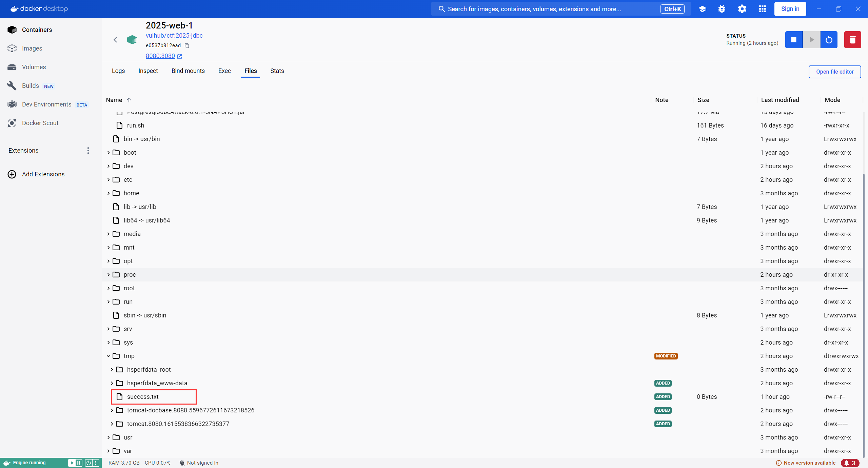The width and height of the screenshot is (868, 468).
Task: Click the notifications bell with 3
Action: pos(850,463)
